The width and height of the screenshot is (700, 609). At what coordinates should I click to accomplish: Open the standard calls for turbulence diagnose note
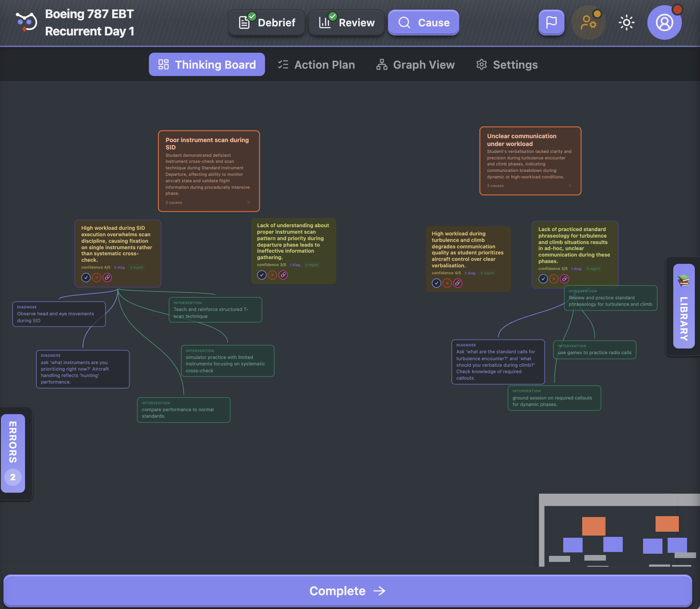(x=498, y=362)
